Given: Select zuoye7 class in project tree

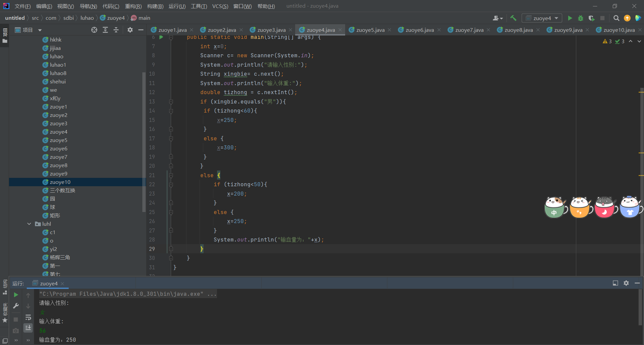Looking at the screenshot, I should point(58,157).
